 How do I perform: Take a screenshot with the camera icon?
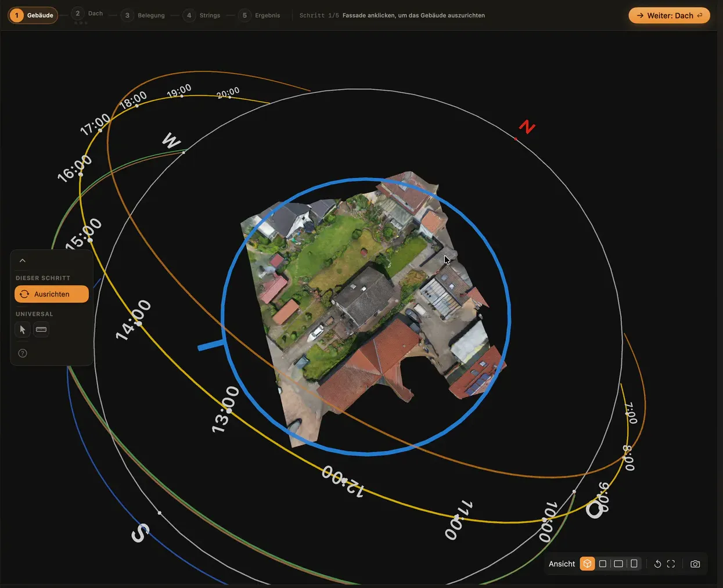[695, 564]
